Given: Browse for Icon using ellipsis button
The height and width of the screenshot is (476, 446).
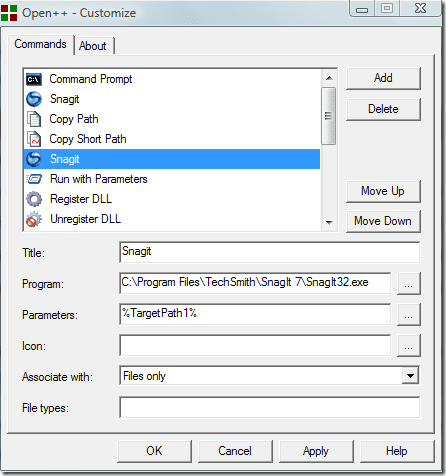Looking at the screenshot, I should click(409, 346).
